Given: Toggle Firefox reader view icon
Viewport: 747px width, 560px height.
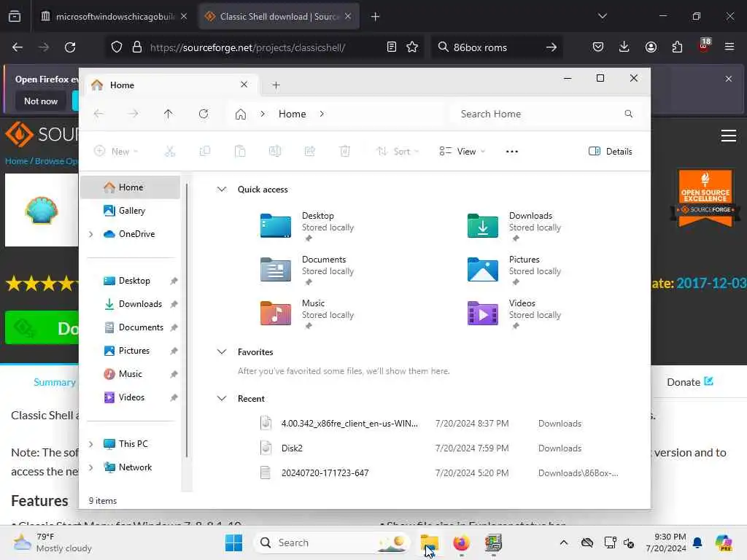Looking at the screenshot, I should (392, 47).
